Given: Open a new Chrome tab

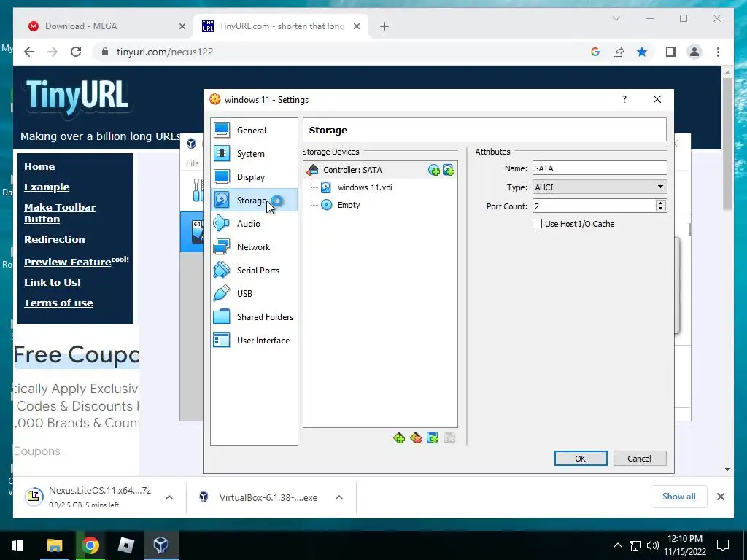Looking at the screenshot, I should [x=384, y=26].
